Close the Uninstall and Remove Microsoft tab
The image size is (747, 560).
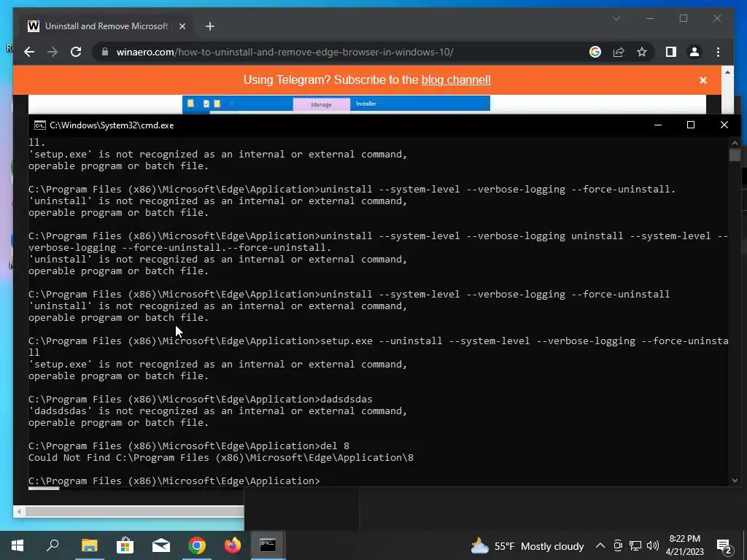182,26
